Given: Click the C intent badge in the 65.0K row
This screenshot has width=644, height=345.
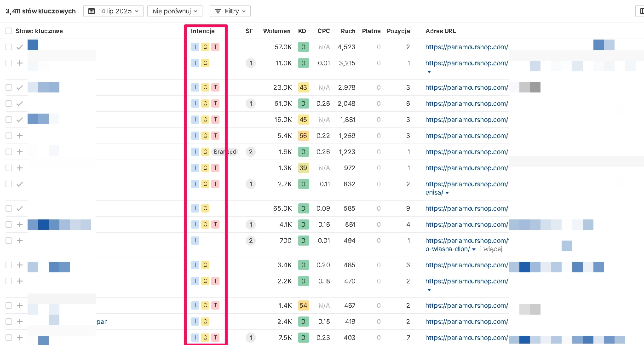Looking at the screenshot, I should (x=205, y=208).
